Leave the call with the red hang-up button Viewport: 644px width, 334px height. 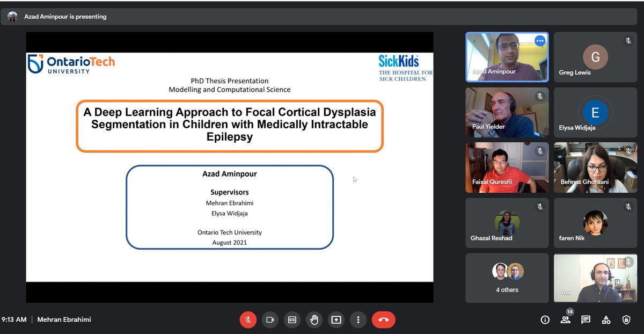coord(383,320)
